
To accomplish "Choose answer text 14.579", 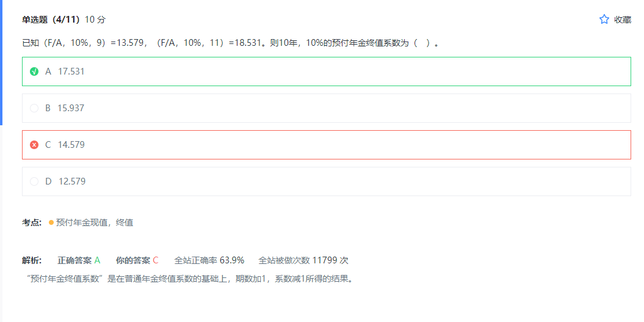I will click(x=71, y=145).
